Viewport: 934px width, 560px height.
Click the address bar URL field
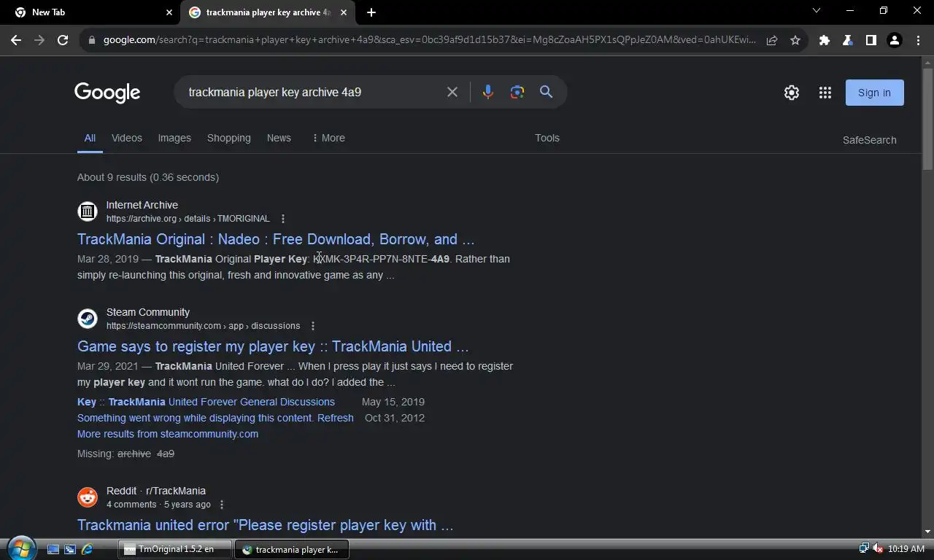click(x=430, y=40)
